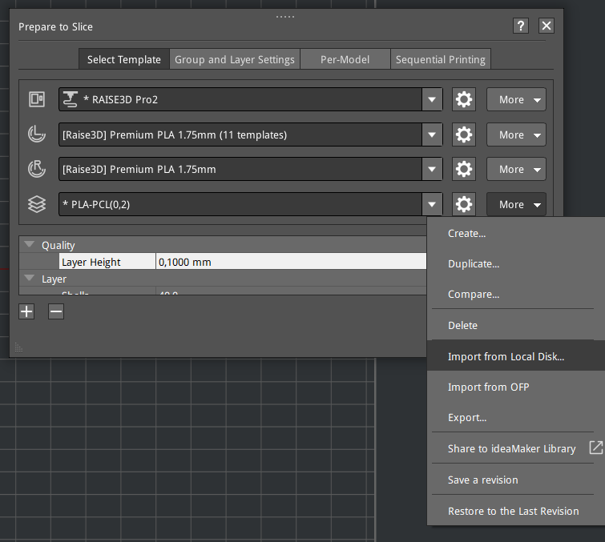This screenshot has height=542, width=605.
Task: Choose Restore to the Last Revision
Action: click(516, 511)
